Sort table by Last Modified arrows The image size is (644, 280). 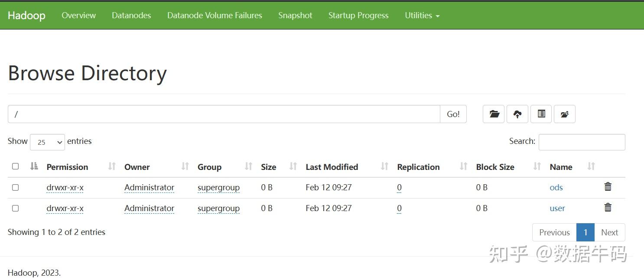point(384,166)
